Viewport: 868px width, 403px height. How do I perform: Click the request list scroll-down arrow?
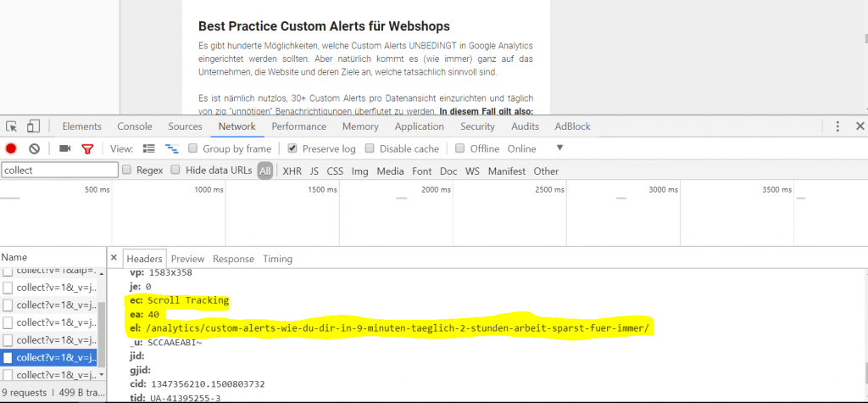coord(103,374)
